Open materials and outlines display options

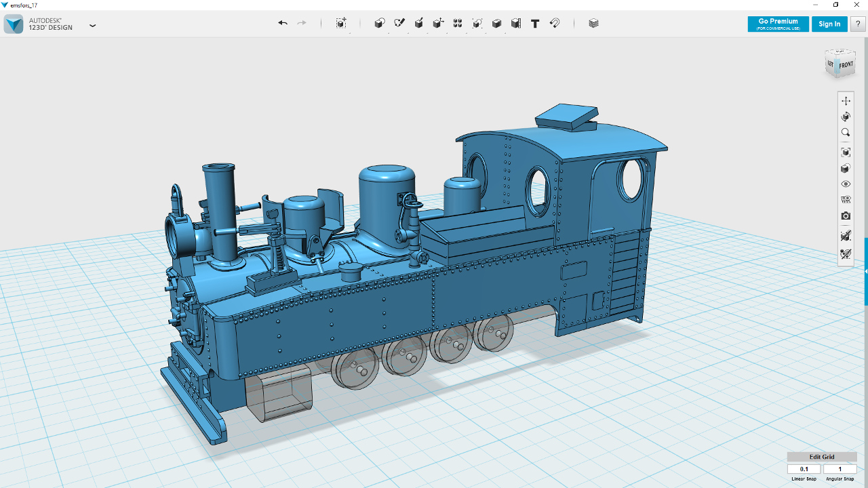coord(846,169)
